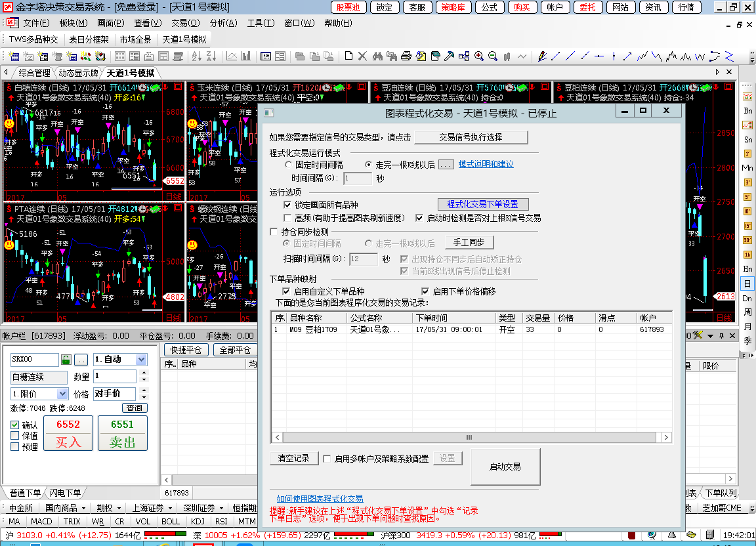The width and height of the screenshot is (756, 546).
Task: Click the network tree structure toolbar icon
Action: pos(464,56)
